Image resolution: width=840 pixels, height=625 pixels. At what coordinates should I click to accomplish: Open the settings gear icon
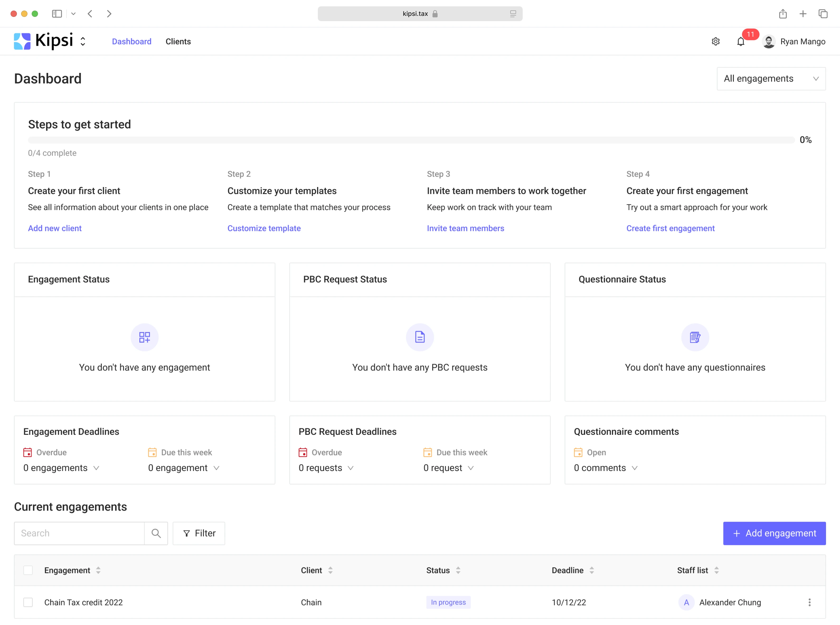(x=715, y=42)
